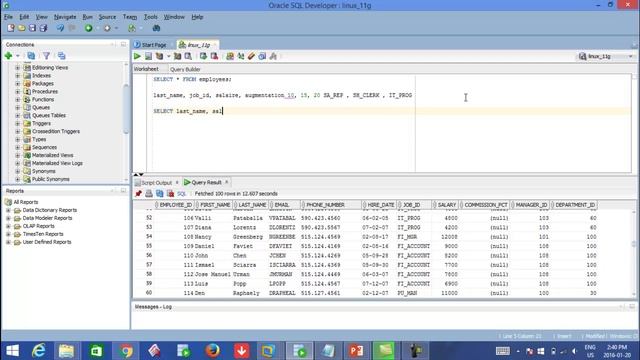
Task: Open Firefox from the taskbar
Action: tap(212, 351)
